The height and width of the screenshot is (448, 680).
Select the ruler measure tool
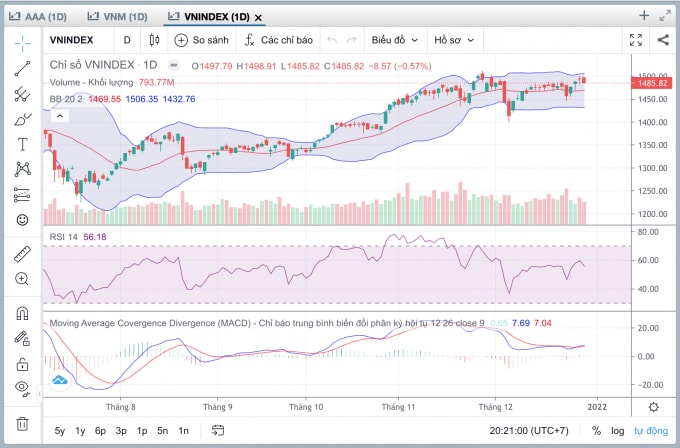(22, 254)
